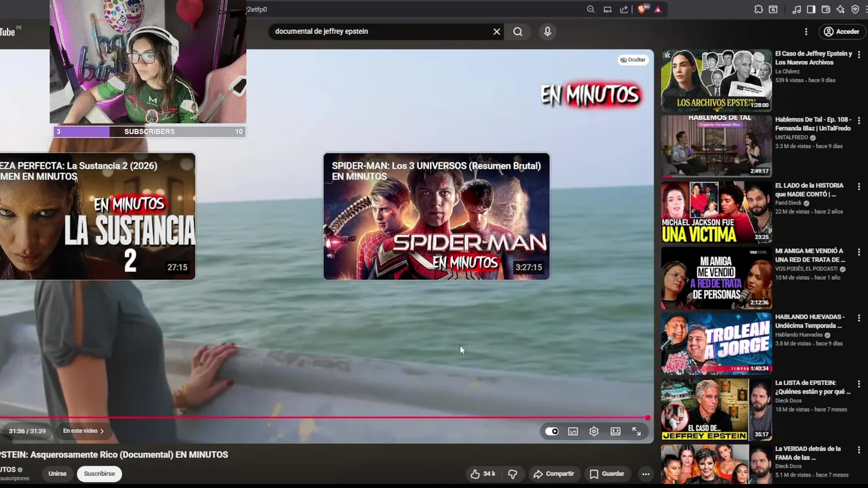
Task: Open thumbnail 'MICHAEL JACKSON FUE UNA VICTIMA'
Action: click(716, 212)
